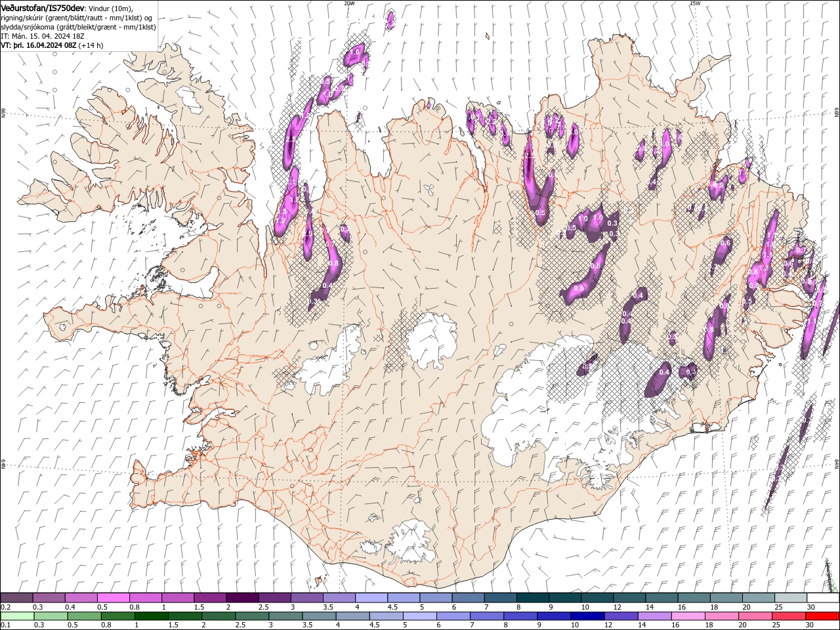Select the deep blue 10–12 rain legend swatch
Screen dimensions: 840x630
click(x=586, y=616)
